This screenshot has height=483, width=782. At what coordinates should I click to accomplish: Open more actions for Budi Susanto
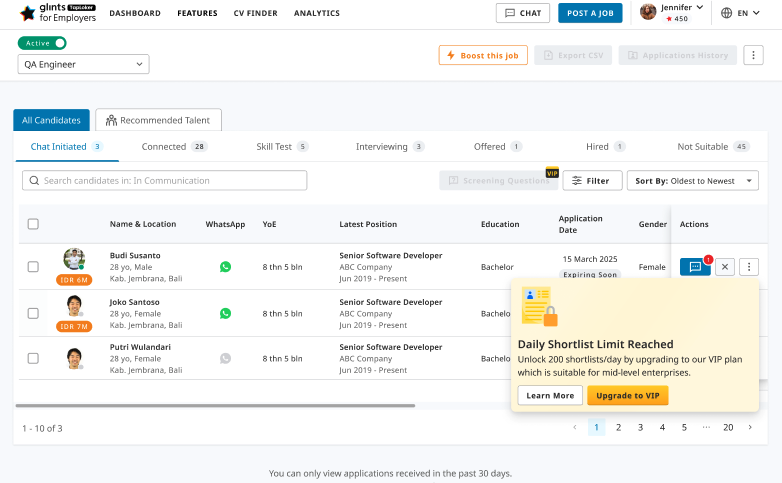point(750,267)
